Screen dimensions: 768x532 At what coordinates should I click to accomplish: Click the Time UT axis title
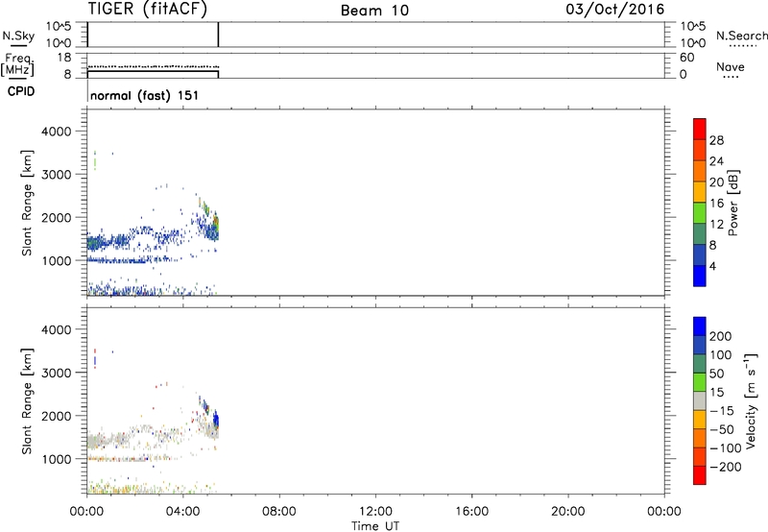click(x=375, y=526)
